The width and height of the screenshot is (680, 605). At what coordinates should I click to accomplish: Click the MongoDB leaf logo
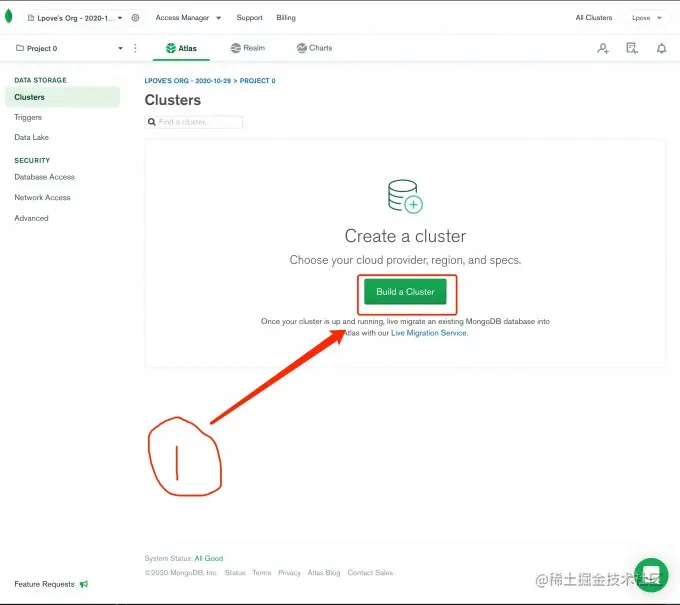8,16
